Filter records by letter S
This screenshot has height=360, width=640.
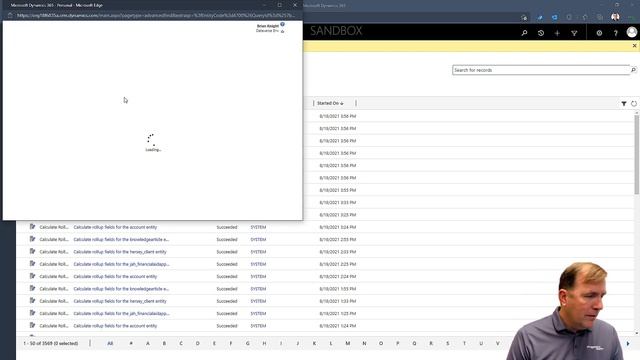[448, 344]
